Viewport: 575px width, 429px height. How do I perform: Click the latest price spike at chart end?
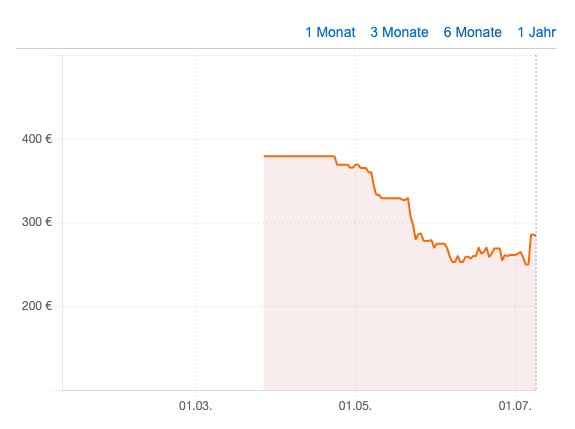pyautogui.click(x=532, y=235)
